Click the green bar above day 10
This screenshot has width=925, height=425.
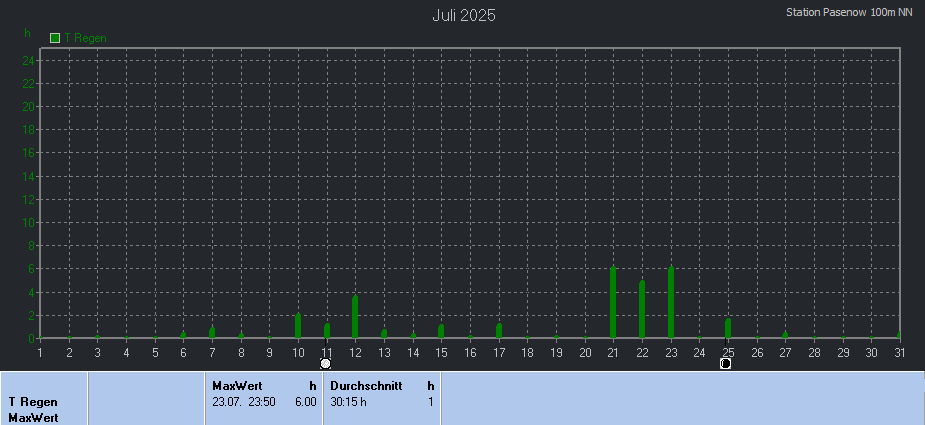pyautogui.click(x=298, y=325)
